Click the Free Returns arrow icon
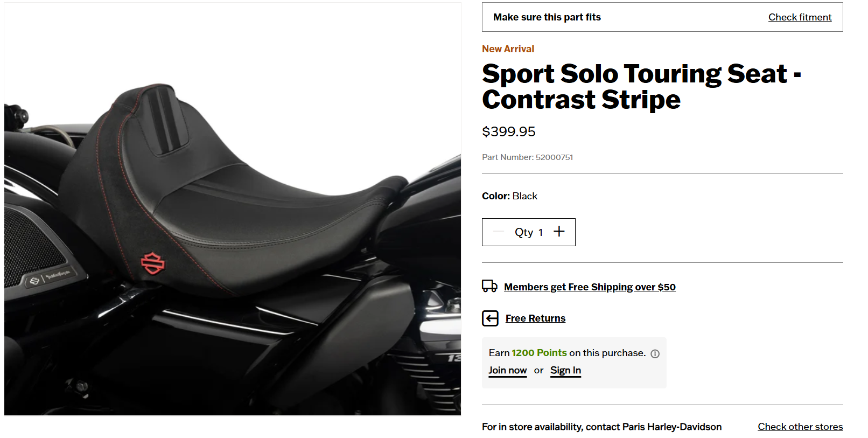 pos(490,318)
